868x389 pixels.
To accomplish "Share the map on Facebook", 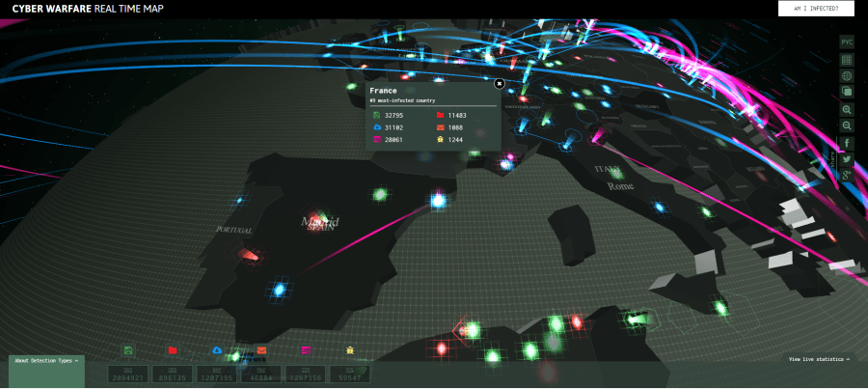I will click(847, 143).
